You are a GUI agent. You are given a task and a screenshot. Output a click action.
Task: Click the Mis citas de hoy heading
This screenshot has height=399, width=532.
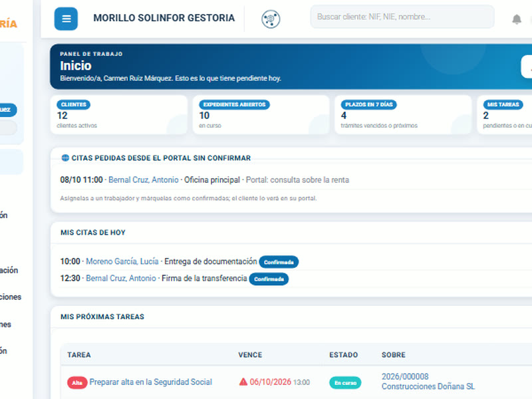tap(93, 232)
